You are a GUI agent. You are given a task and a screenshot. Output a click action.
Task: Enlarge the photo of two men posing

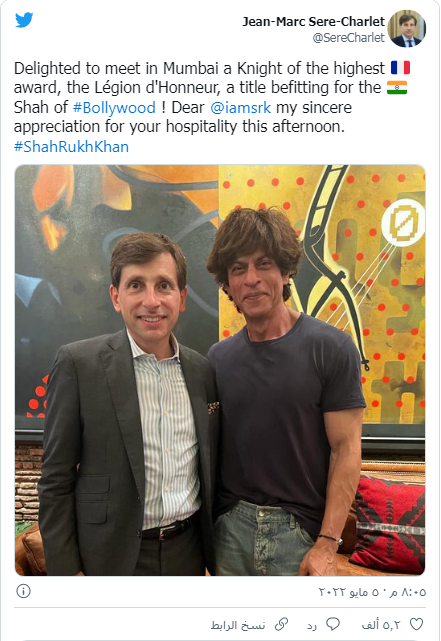point(220,370)
